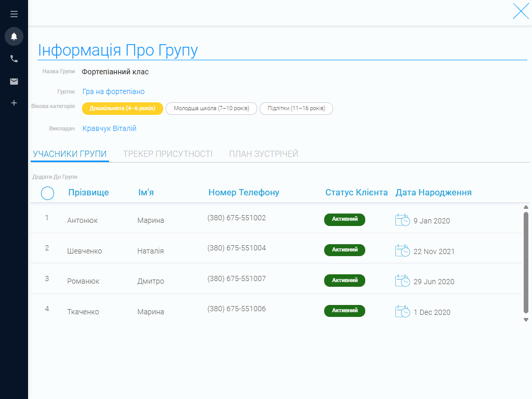
Task: Open the Гра на фортепіано link
Action: [113, 91]
